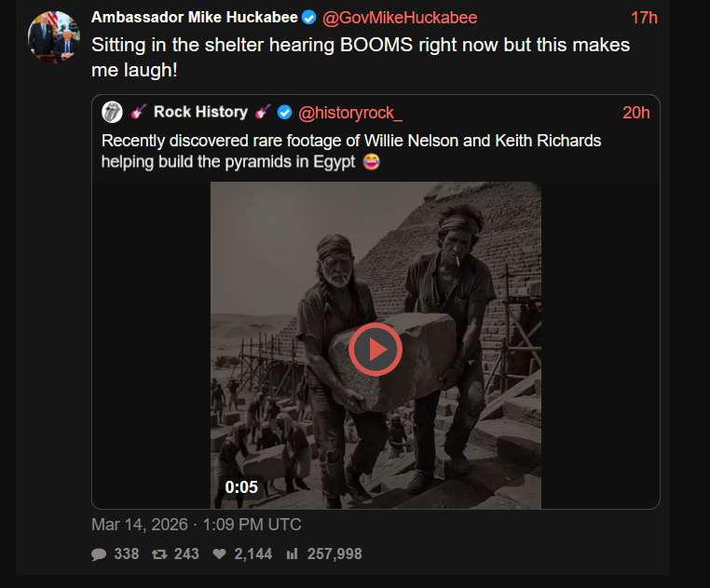
Task: Open the @GovMikeHuckabee handle link
Action: click(400, 18)
